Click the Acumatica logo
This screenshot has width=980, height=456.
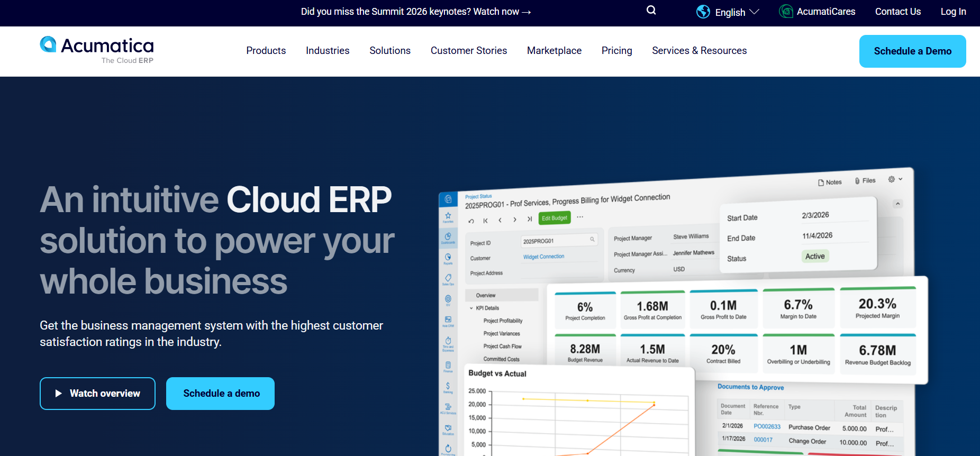click(x=97, y=50)
